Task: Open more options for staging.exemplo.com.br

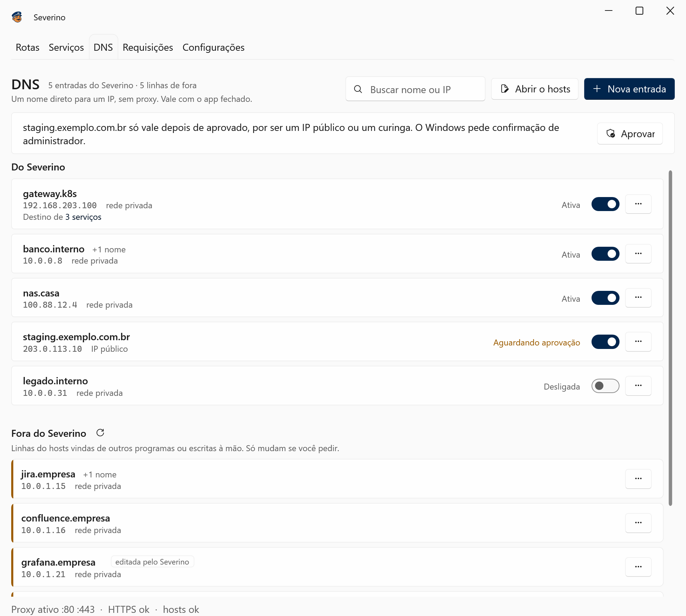Action: tap(638, 342)
